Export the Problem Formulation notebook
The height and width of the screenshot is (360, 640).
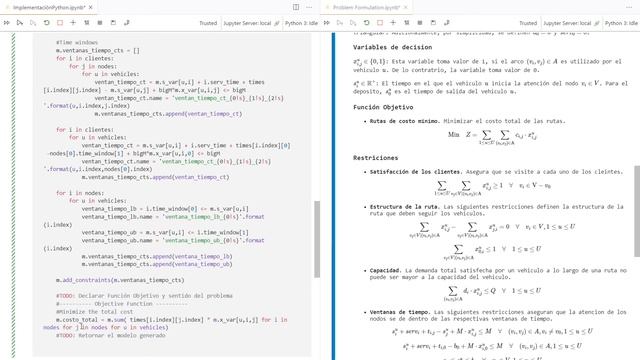[447, 23]
